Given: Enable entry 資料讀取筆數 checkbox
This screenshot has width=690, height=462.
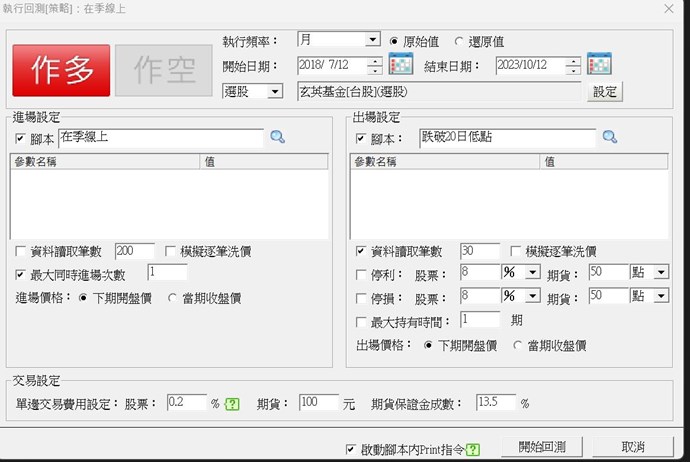Looking at the screenshot, I should coord(20,251).
